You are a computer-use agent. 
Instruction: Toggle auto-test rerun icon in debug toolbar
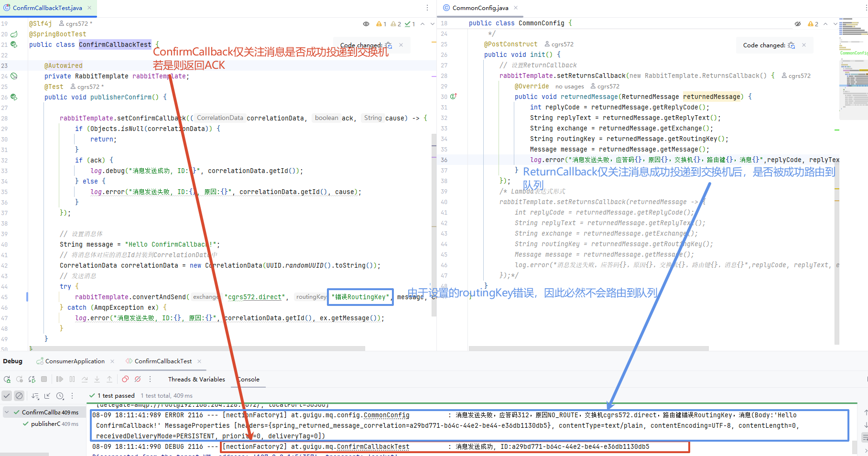click(x=32, y=379)
